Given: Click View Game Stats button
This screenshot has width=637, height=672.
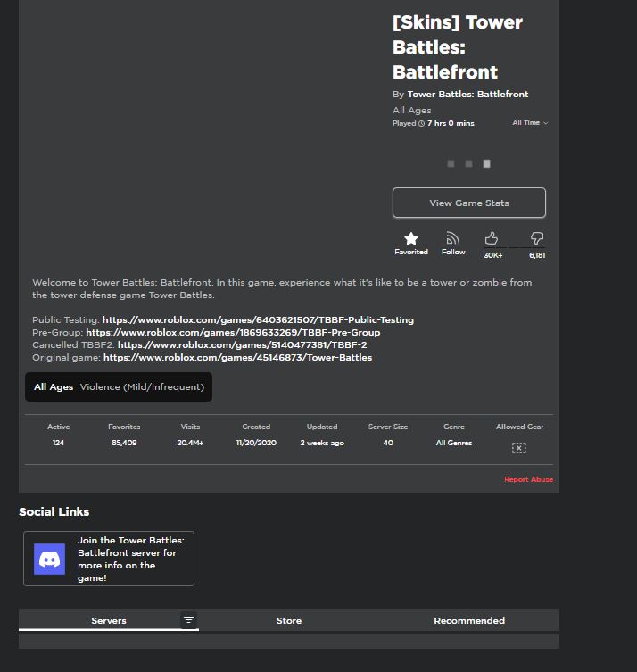Looking at the screenshot, I should [469, 203].
